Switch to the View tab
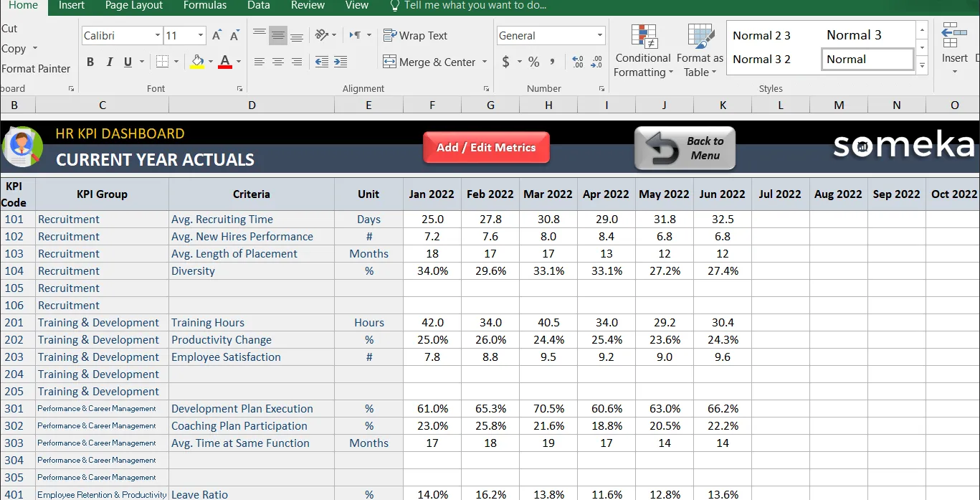 point(357,6)
